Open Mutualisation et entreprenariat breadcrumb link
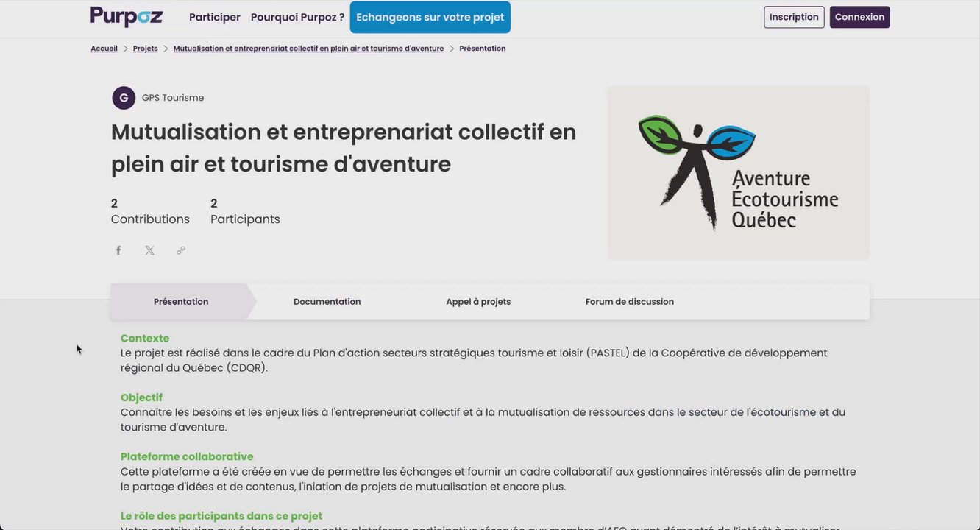980x530 pixels. pos(308,49)
